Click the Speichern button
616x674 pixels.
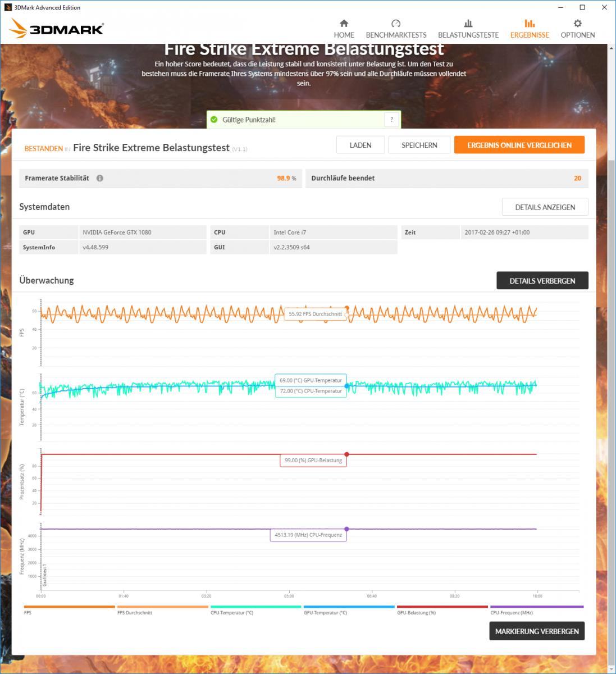click(x=419, y=145)
